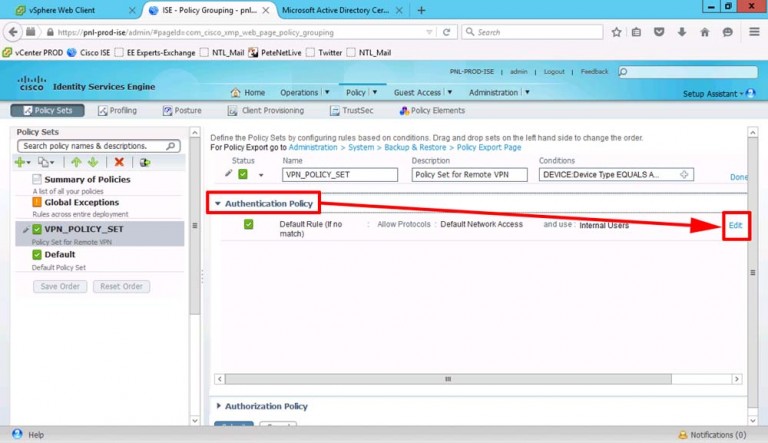This screenshot has height=443, width=768.
Task: Open Notifications (0) in status bar
Action: pyautogui.click(x=713, y=435)
